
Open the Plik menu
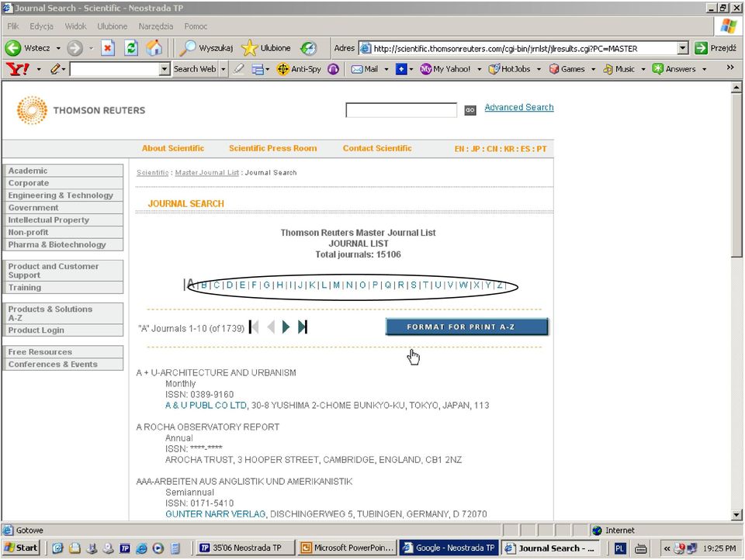pyautogui.click(x=13, y=26)
